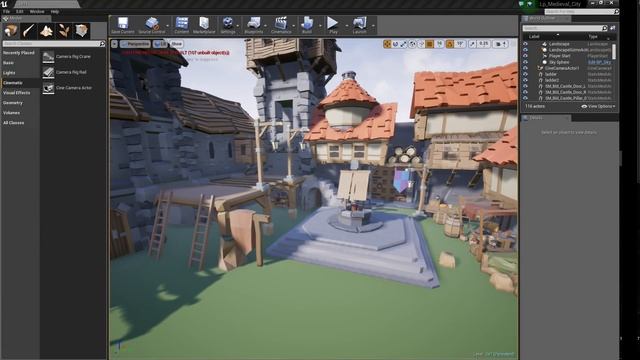The image size is (640, 360).
Task: Select the Landscape mode icon
Action: click(x=46, y=30)
